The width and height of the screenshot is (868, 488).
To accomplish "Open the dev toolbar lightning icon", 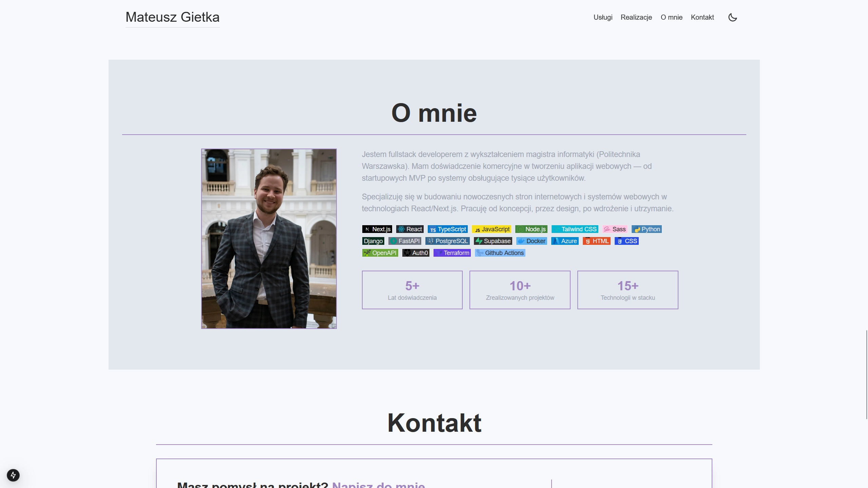I will click(x=13, y=475).
